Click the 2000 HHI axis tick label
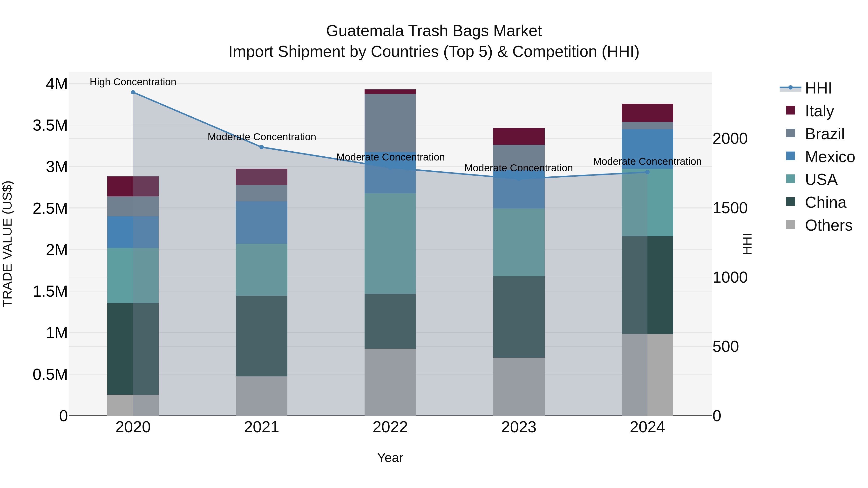This screenshot has width=868, height=488. (x=730, y=138)
